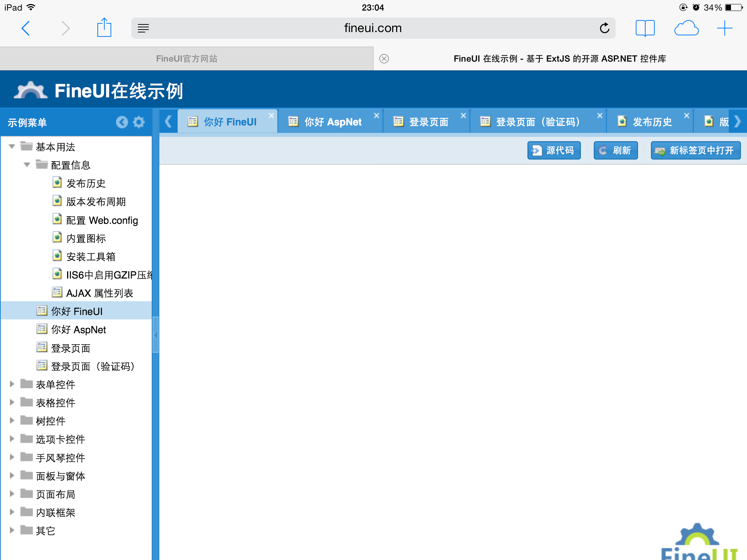Viewport: 747px width, 560px height.
Task: Expand the 其它 folder
Action: pyautogui.click(x=12, y=530)
